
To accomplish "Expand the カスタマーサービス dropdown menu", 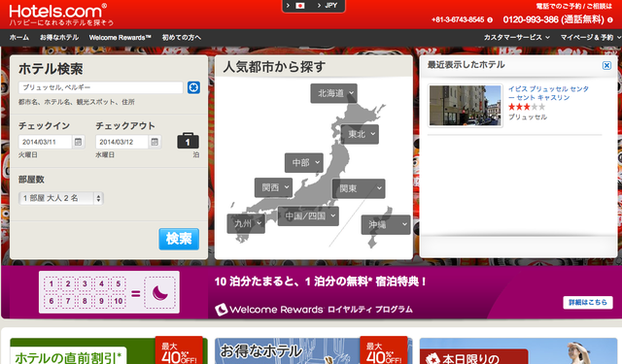I will (x=516, y=37).
